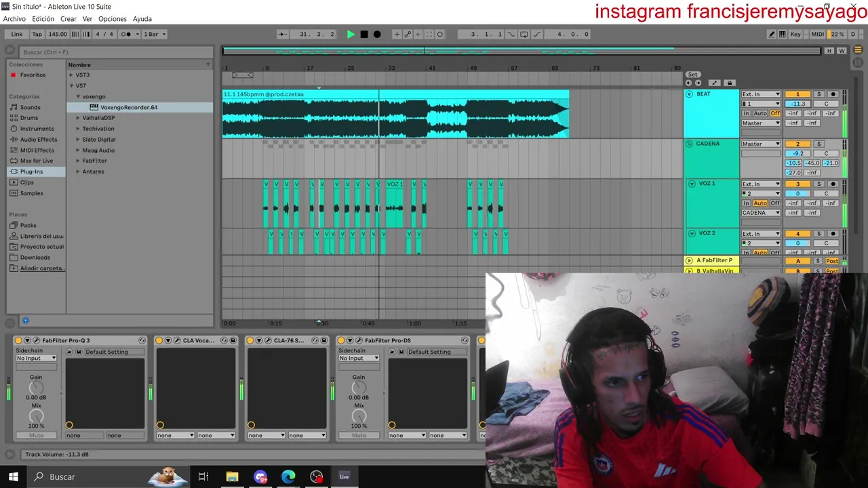Open Ableton Live taskbar icon
This screenshot has height=488, width=868.
click(344, 476)
